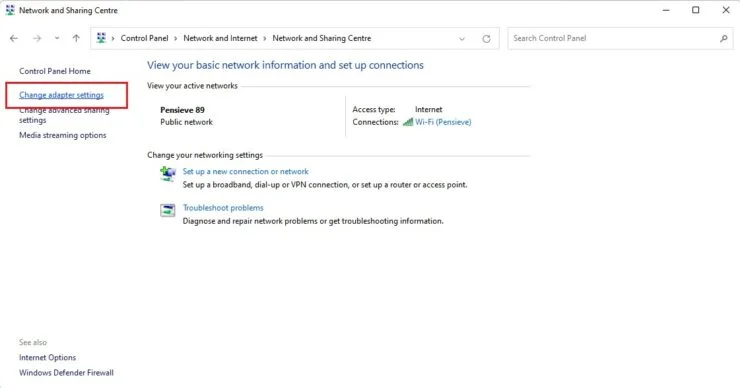
Task: Go up one level with up arrow
Action: coord(76,38)
